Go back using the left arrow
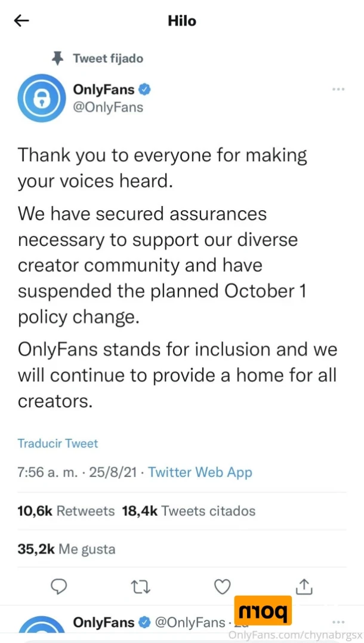This screenshot has width=364, height=643. [x=21, y=21]
